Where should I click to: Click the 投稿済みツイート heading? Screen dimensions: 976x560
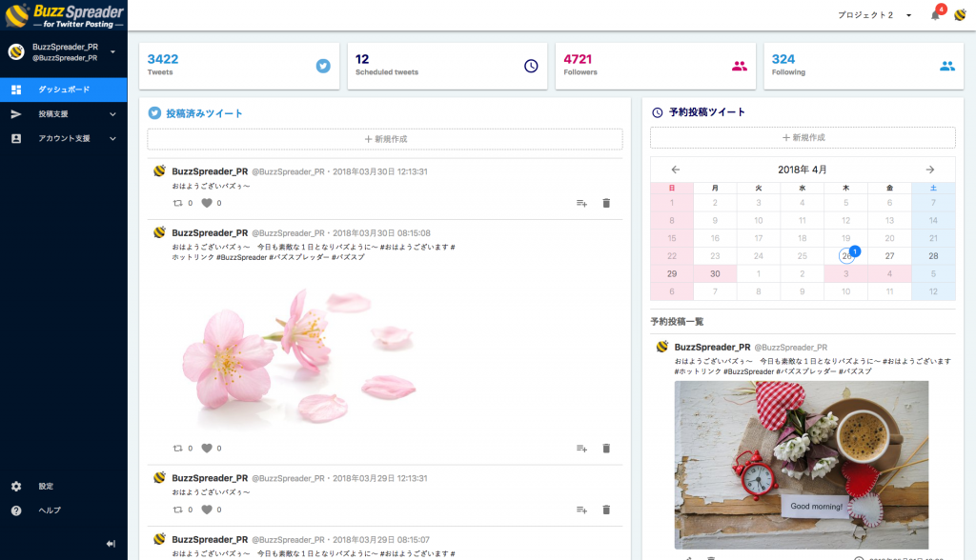pyautogui.click(x=204, y=113)
